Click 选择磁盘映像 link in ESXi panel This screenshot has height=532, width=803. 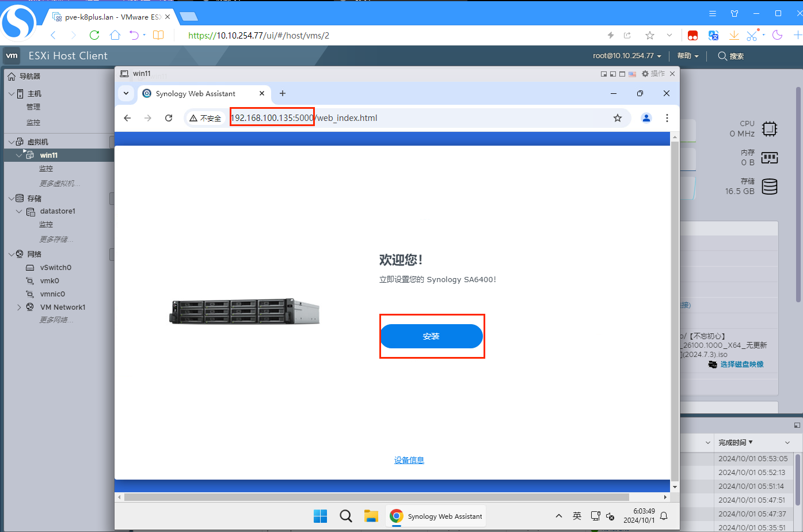coord(742,364)
